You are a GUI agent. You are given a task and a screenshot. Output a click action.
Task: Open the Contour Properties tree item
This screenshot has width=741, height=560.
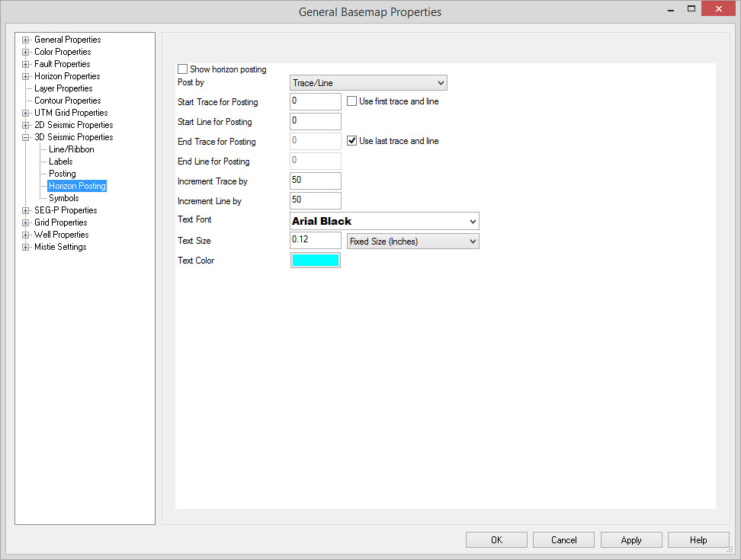(x=67, y=101)
